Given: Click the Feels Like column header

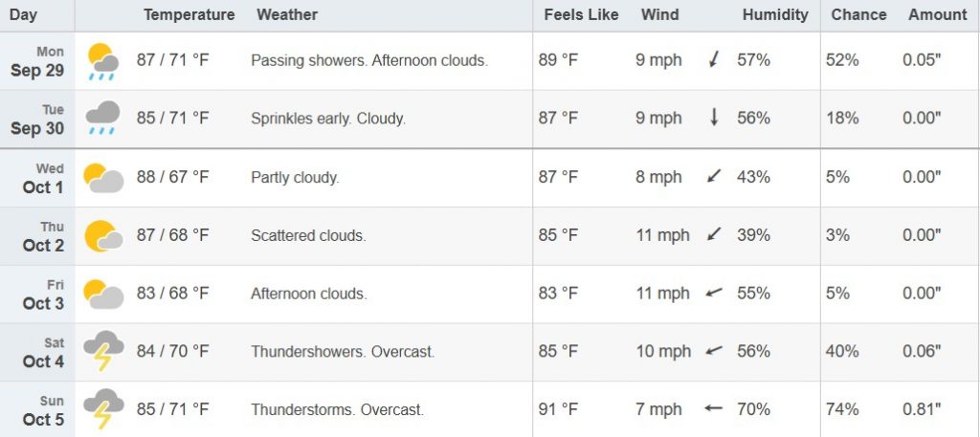Looking at the screenshot, I should (x=581, y=14).
